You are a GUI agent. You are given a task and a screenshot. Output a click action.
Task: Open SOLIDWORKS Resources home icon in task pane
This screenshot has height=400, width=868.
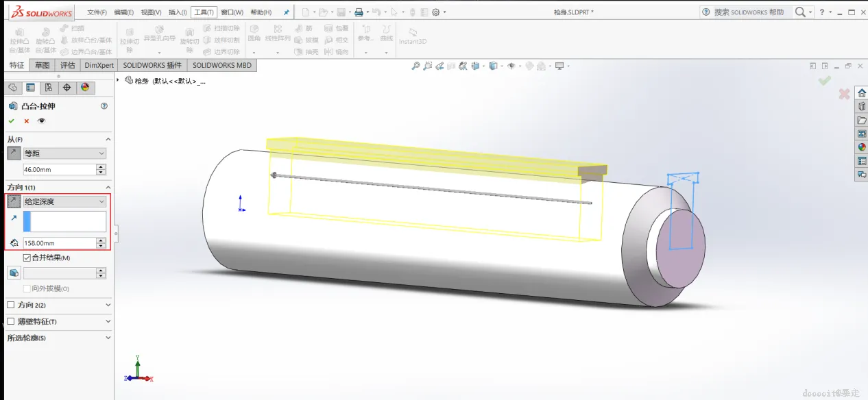tap(862, 93)
